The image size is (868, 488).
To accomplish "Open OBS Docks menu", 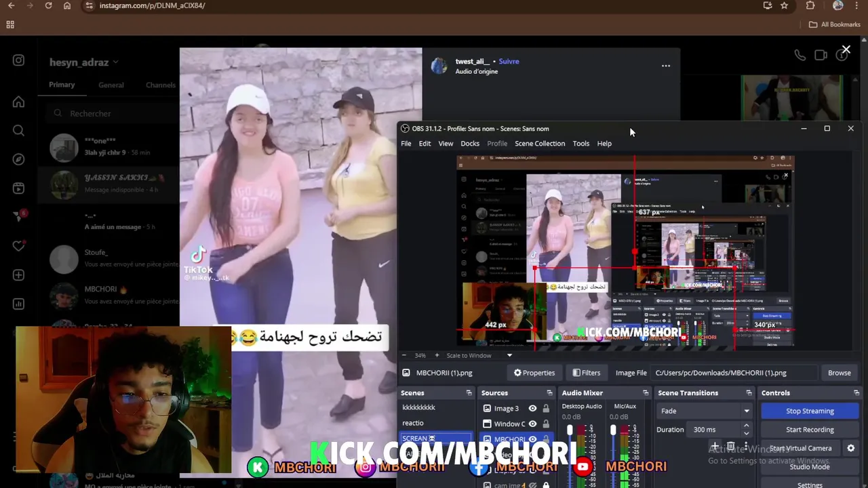I will [470, 144].
